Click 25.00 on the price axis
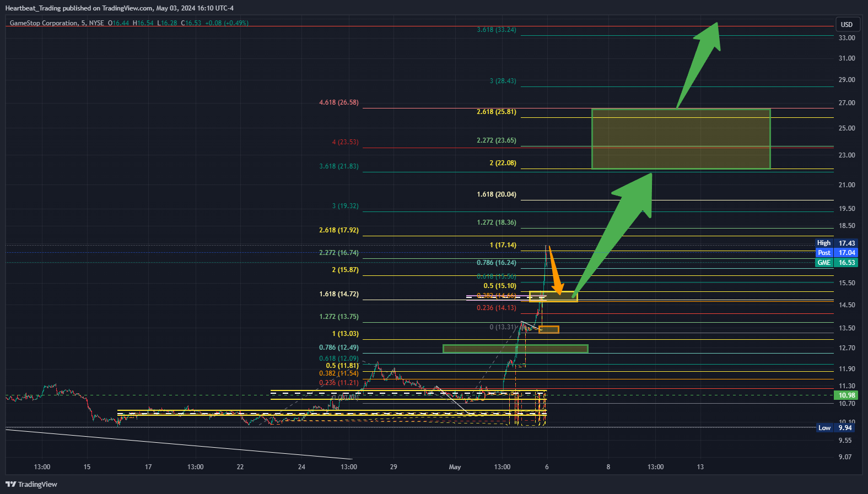Viewport: 868px width, 494px height. point(847,128)
